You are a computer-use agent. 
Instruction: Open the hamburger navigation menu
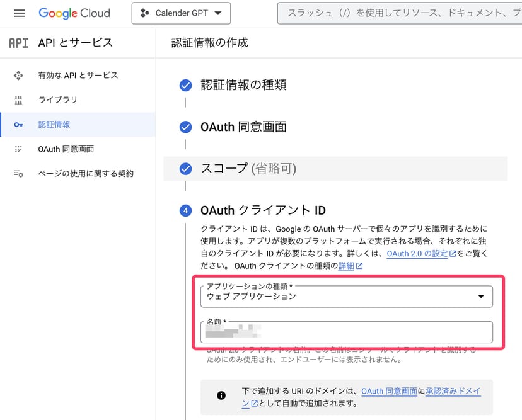[19, 13]
